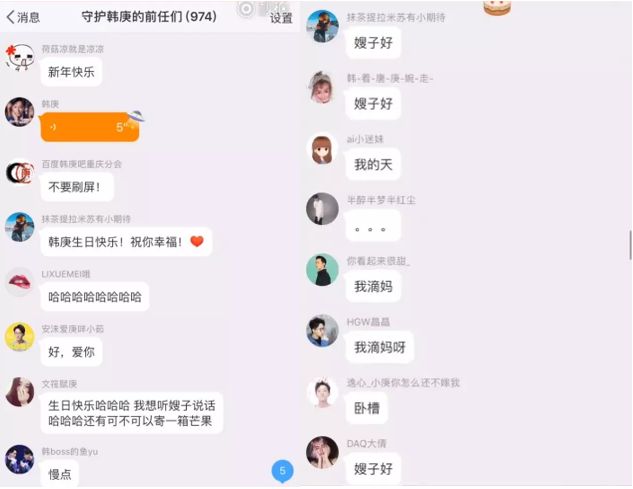Tap the 韩庚生日快乐 message bubble
This screenshot has height=489, width=633.
click(x=126, y=242)
